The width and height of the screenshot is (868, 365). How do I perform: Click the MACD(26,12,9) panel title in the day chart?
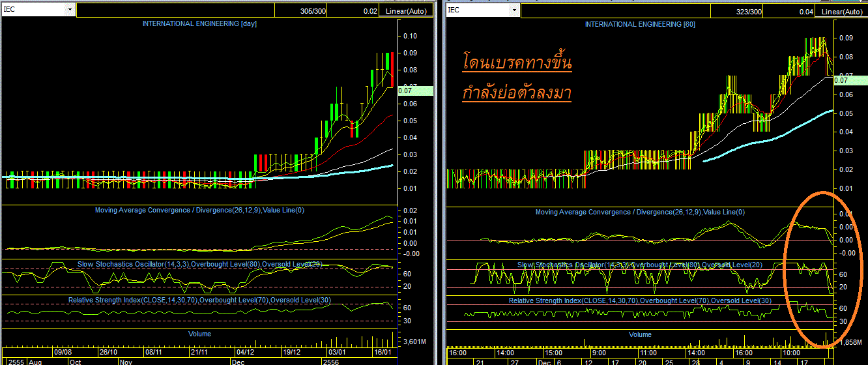tap(200, 210)
